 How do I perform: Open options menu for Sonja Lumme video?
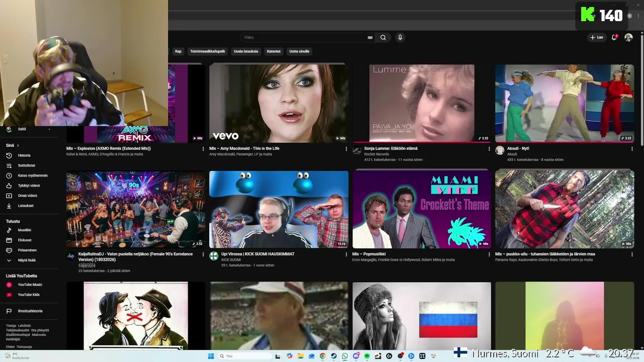click(x=489, y=149)
